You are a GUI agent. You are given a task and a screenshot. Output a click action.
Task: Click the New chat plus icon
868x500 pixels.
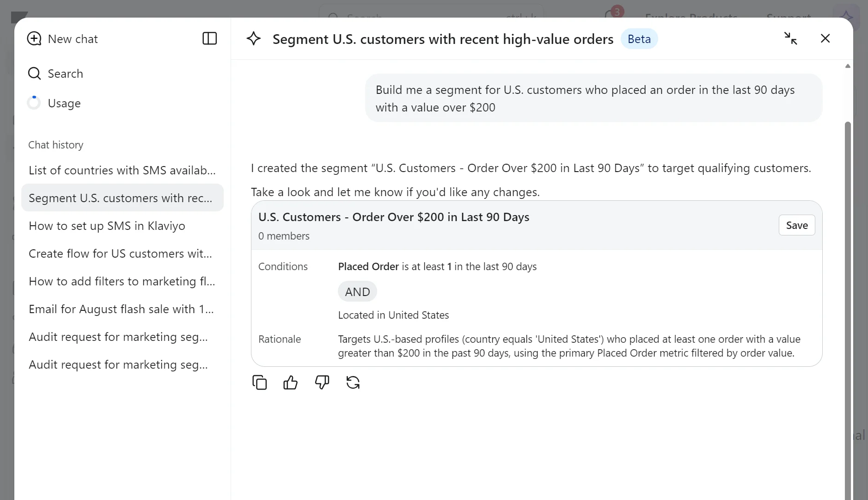34,39
